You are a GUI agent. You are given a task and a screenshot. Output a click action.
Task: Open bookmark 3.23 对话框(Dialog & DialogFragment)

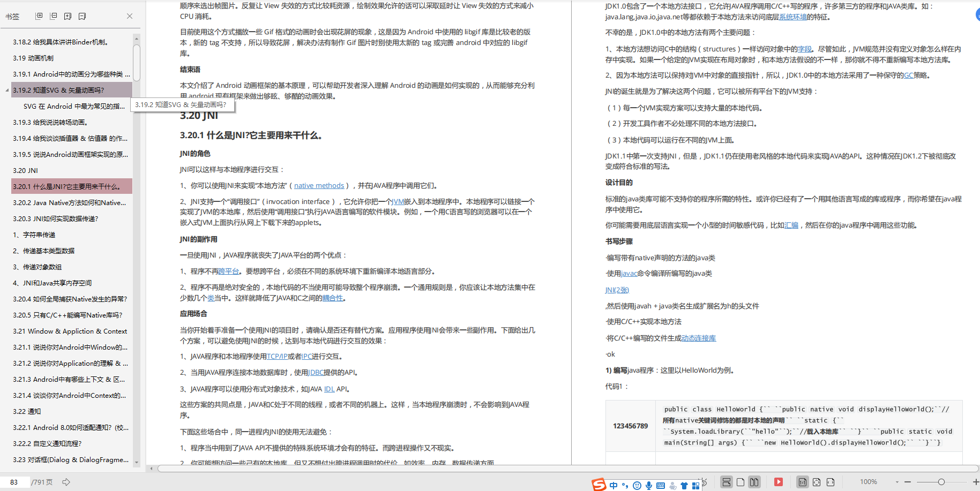click(72, 459)
